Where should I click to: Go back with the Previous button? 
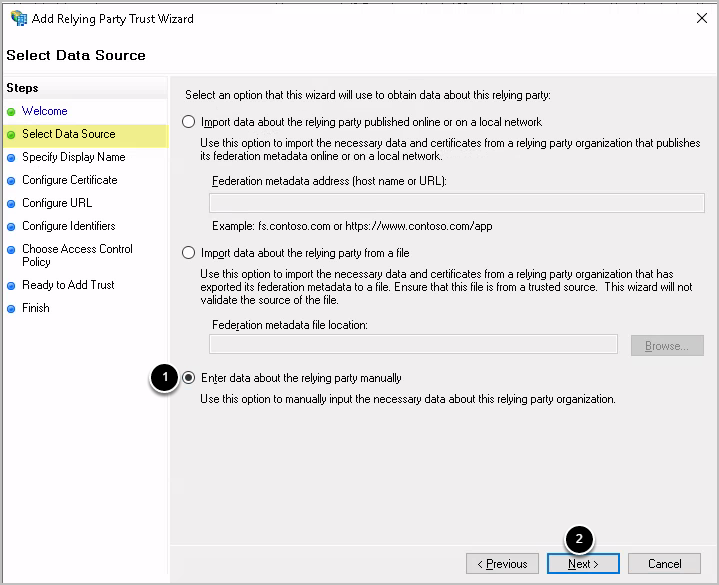coord(503,563)
